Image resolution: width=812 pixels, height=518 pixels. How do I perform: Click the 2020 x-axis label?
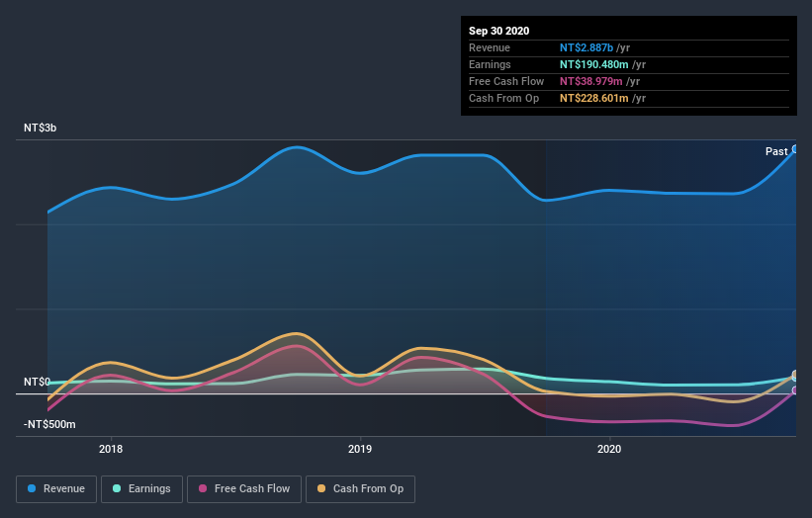609,449
